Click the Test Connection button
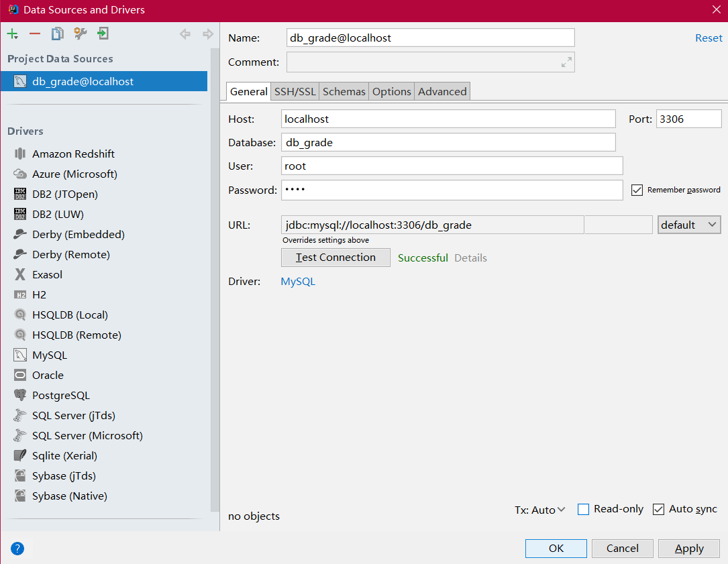 coord(335,257)
